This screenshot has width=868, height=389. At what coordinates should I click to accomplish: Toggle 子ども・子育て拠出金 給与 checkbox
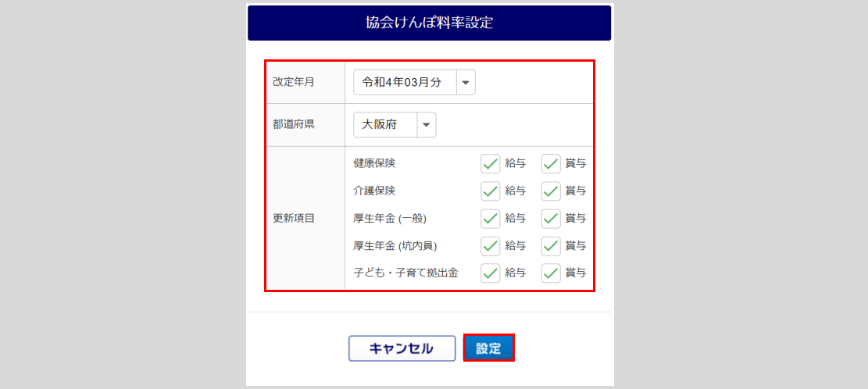tap(491, 273)
